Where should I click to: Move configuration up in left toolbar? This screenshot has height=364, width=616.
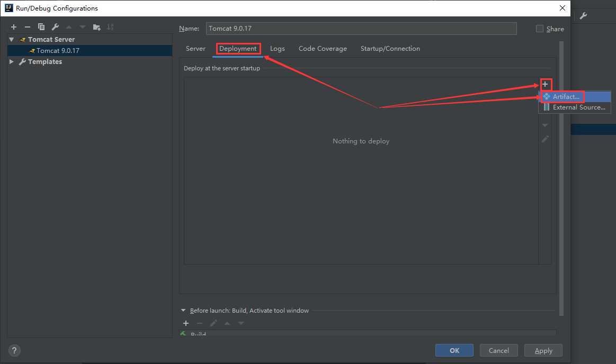tap(69, 26)
